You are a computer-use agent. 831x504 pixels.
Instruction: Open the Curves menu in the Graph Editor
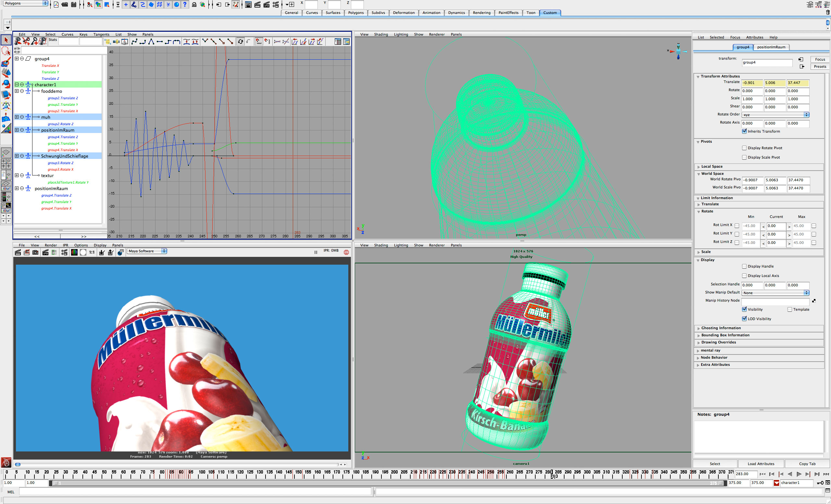[67, 34]
